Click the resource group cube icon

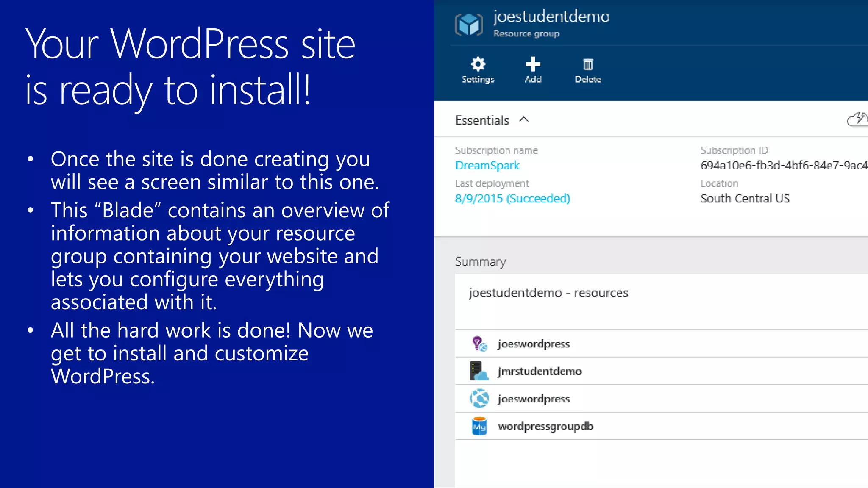(x=469, y=24)
